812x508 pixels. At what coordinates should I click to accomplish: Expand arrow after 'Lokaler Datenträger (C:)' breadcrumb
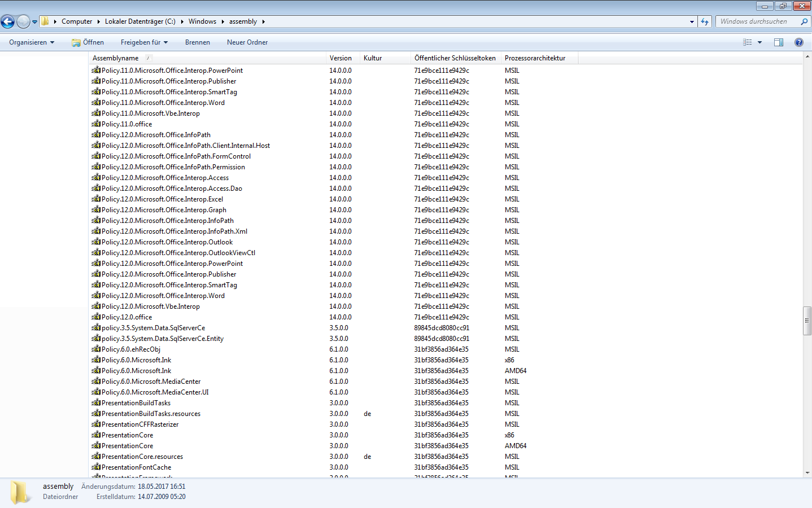pyautogui.click(x=182, y=21)
